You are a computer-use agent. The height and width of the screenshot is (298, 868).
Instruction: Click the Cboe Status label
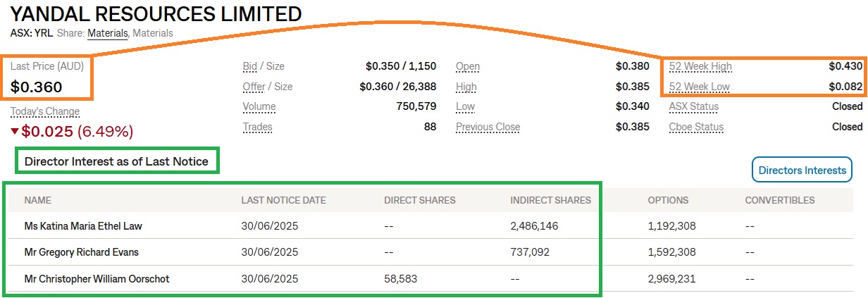point(695,128)
